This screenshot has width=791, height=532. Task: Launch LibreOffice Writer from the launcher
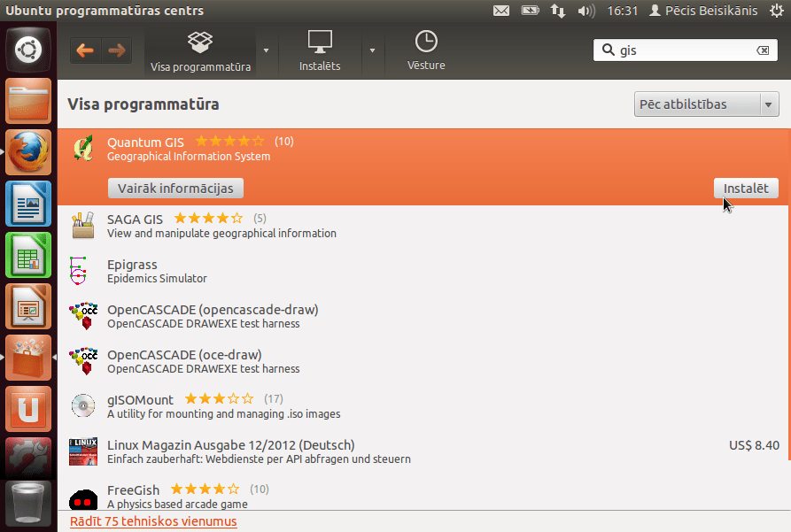click(28, 204)
